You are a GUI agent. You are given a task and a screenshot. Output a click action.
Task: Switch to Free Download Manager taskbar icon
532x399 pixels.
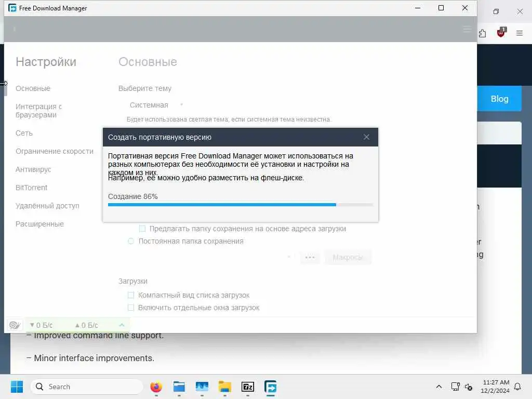(x=270, y=387)
